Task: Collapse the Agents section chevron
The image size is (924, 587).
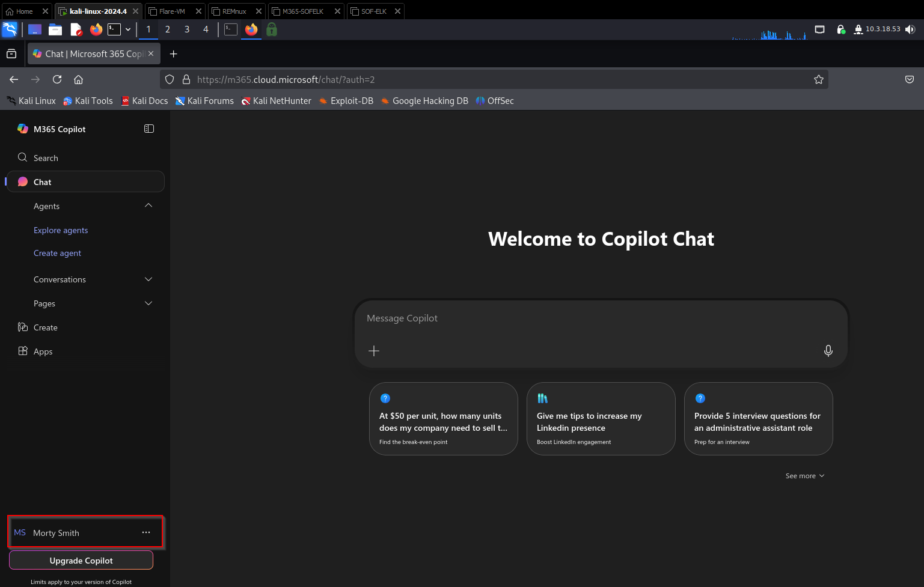Action: pyautogui.click(x=148, y=206)
